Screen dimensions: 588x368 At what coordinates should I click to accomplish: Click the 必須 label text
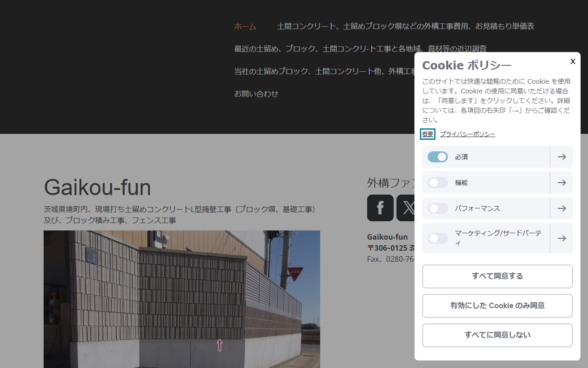pyautogui.click(x=462, y=157)
